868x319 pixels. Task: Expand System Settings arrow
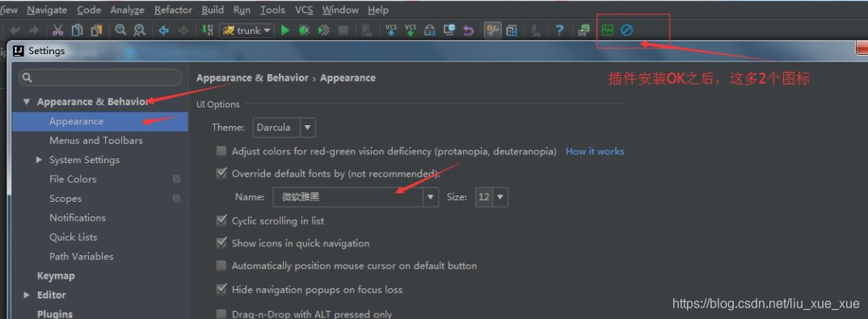coord(39,159)
